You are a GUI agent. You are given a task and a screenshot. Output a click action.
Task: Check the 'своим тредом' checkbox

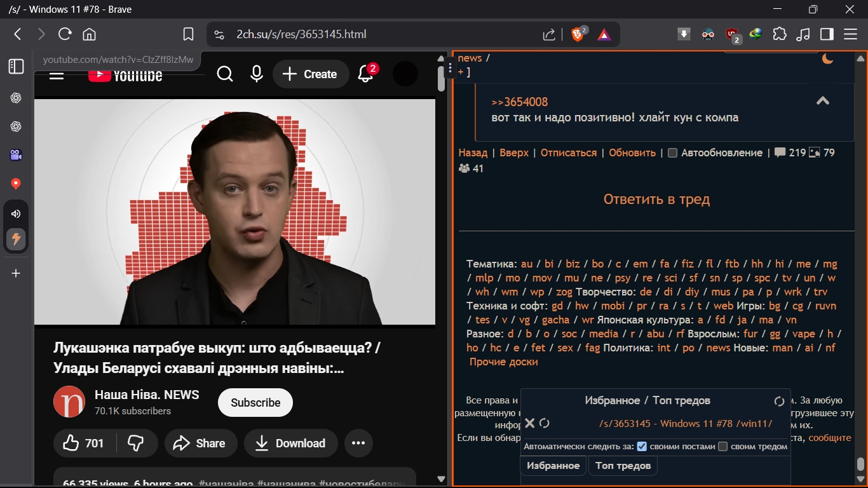click(x=724, y=447)
